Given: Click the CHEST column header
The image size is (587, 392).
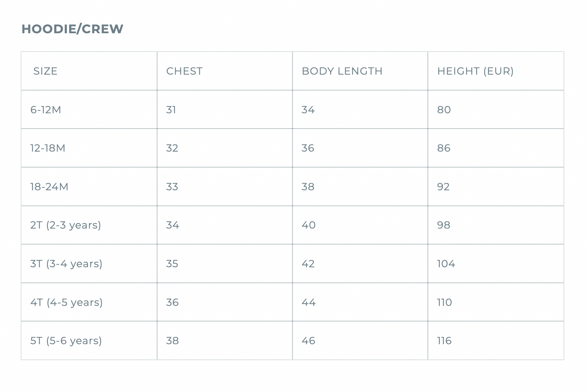Looking at the screenshot, I should 184,71.
